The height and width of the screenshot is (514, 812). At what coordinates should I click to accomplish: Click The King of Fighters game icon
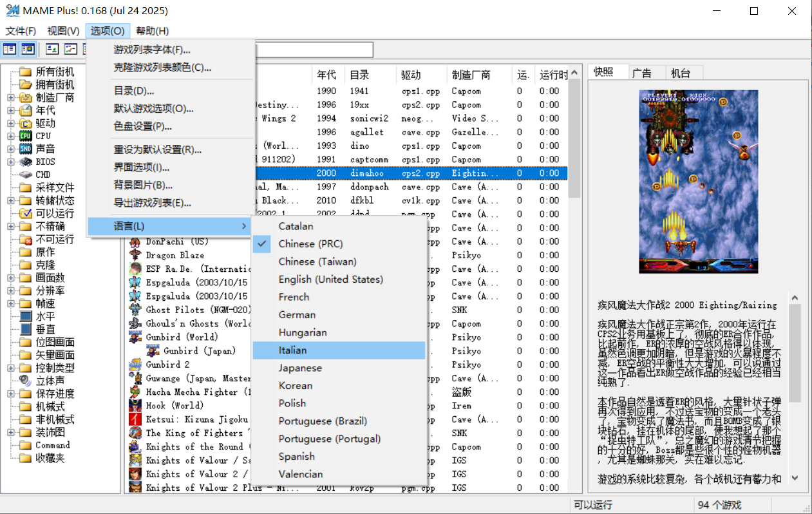(135, 433)
